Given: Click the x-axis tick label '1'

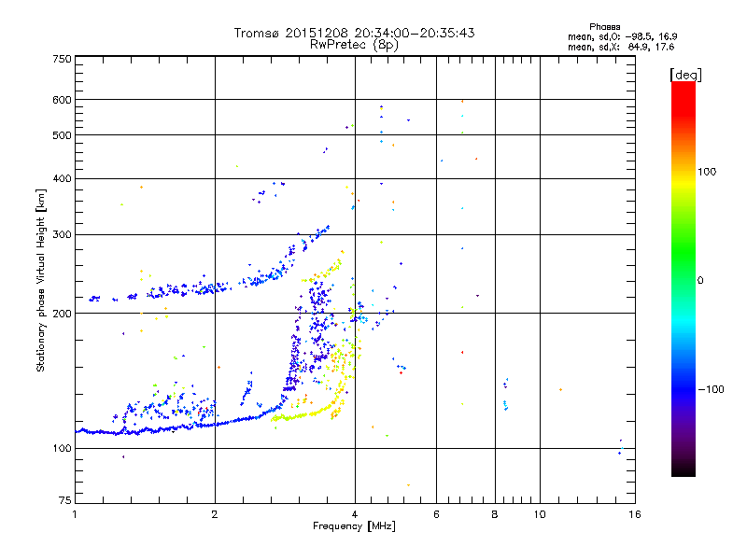Looking at the screenshot, I should pyautogui.click(x=75, y=514).
